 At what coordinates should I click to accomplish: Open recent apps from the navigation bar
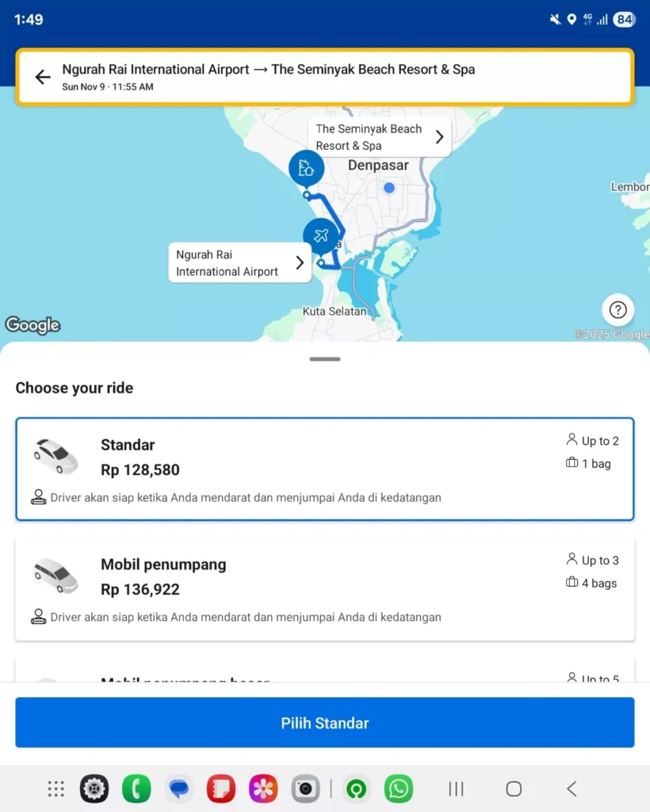456,789
